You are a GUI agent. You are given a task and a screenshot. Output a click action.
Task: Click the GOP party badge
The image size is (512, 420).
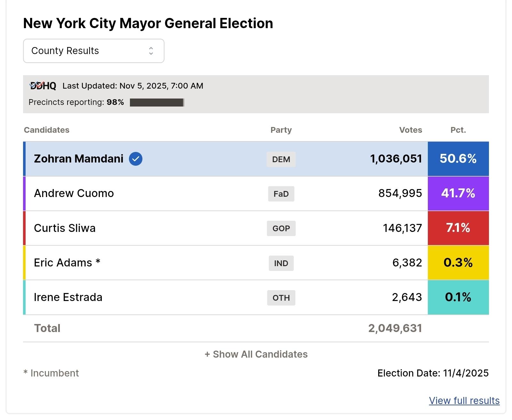pos(281,228)
